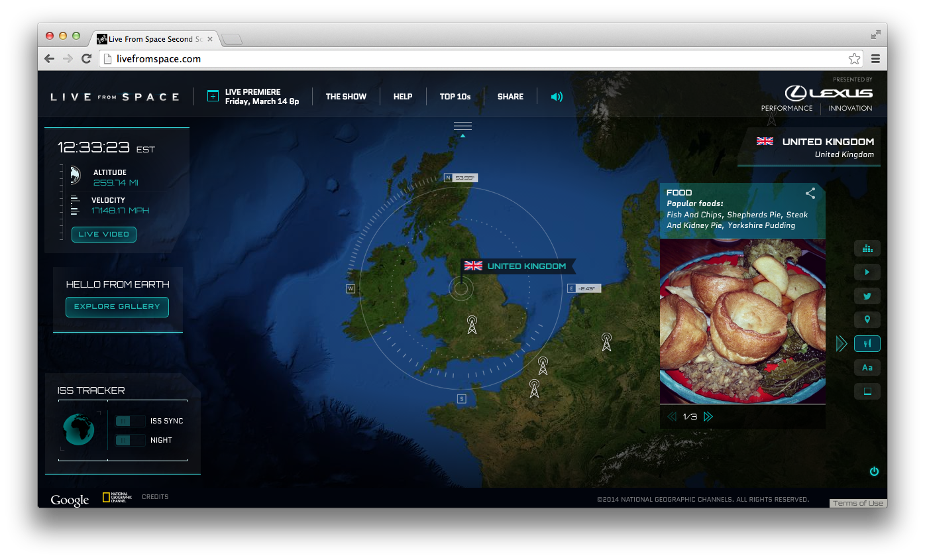Open the location pin panel

click(867, 320)
